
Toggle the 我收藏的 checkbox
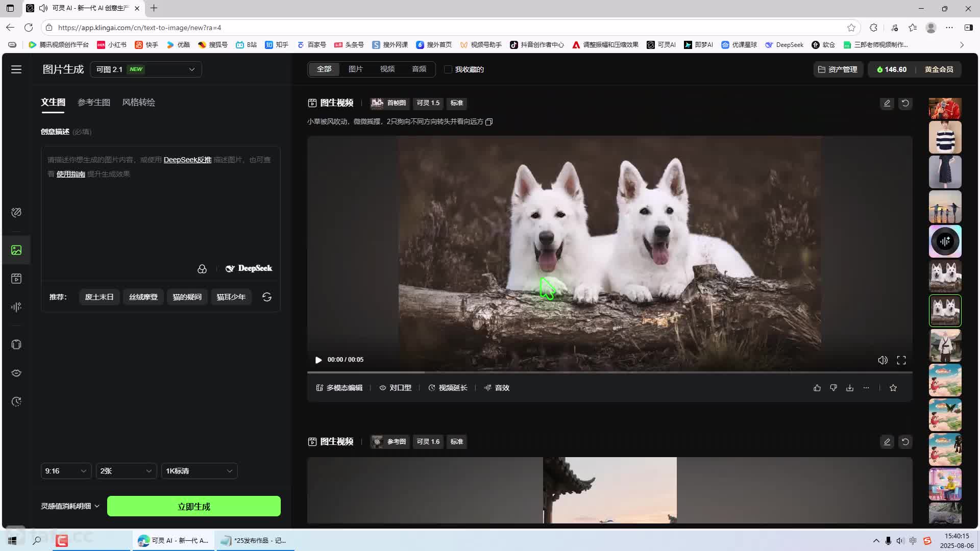(x=448, y=69)
